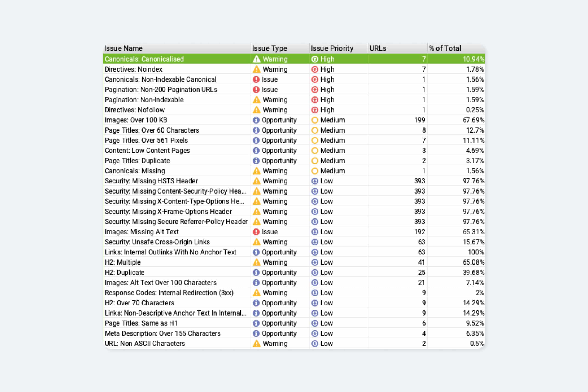
Task: Click the Low priority icon on Security: Missing HSTS Header
Action: [315, 181]
